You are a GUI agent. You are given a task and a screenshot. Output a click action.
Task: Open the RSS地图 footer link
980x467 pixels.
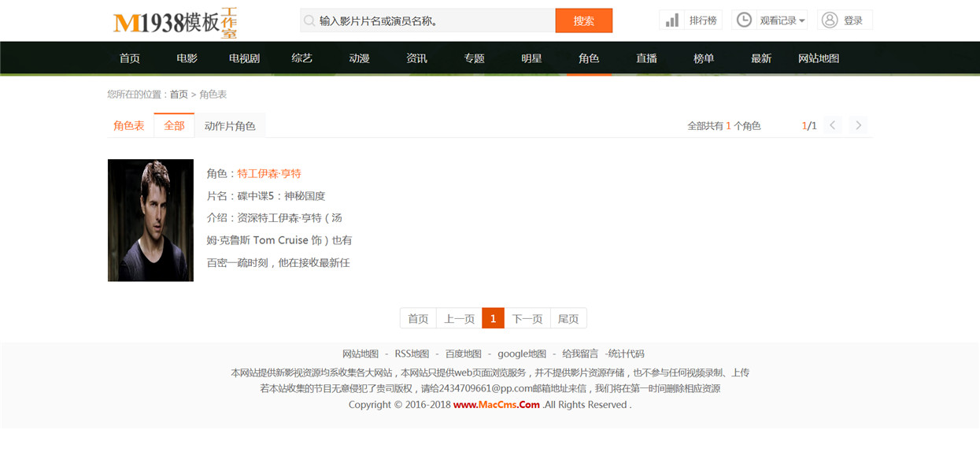click(412, 354)
